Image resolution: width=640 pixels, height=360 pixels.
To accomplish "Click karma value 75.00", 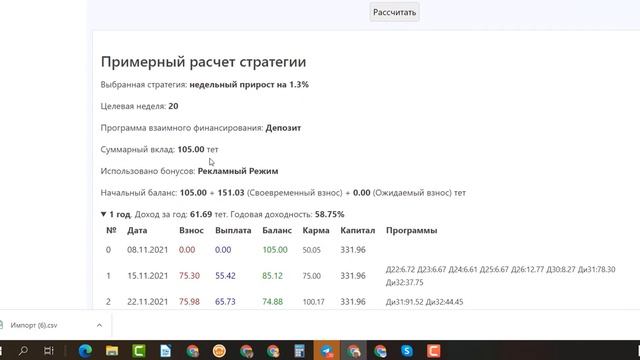I will [311, 276].
